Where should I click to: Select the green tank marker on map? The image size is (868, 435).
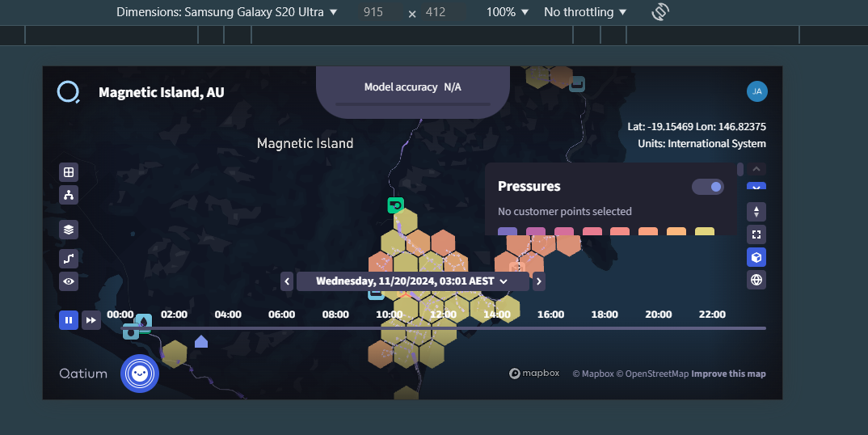pos(395,205)
